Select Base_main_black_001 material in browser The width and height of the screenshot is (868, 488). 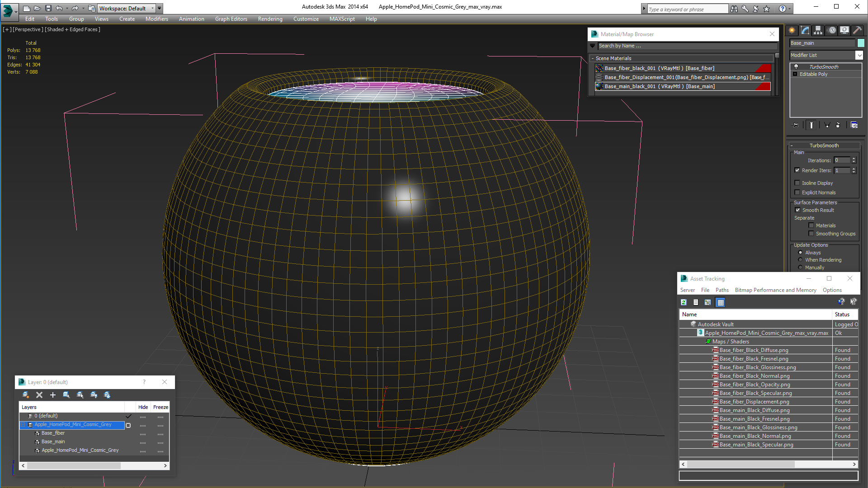pyautogui.click(x=659, y=86)
